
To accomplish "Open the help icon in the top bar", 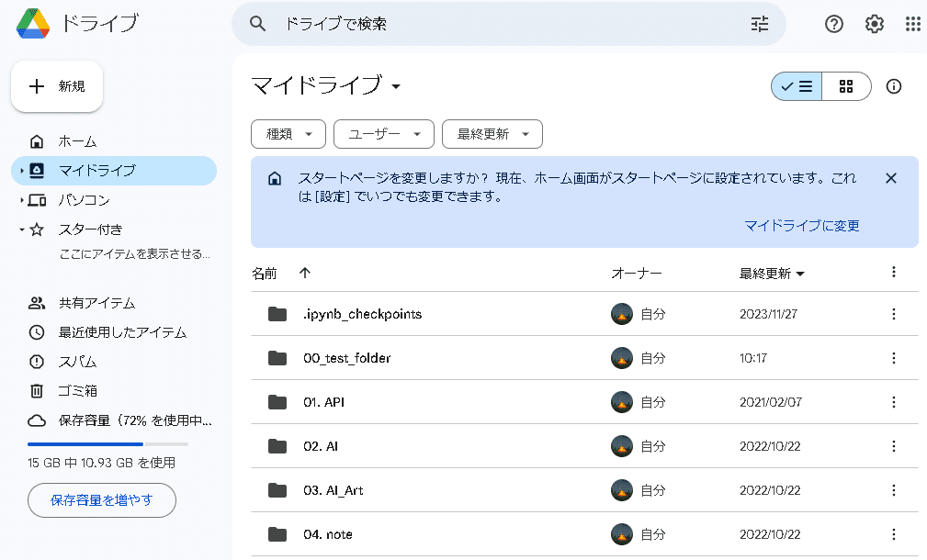I will 834,24.
